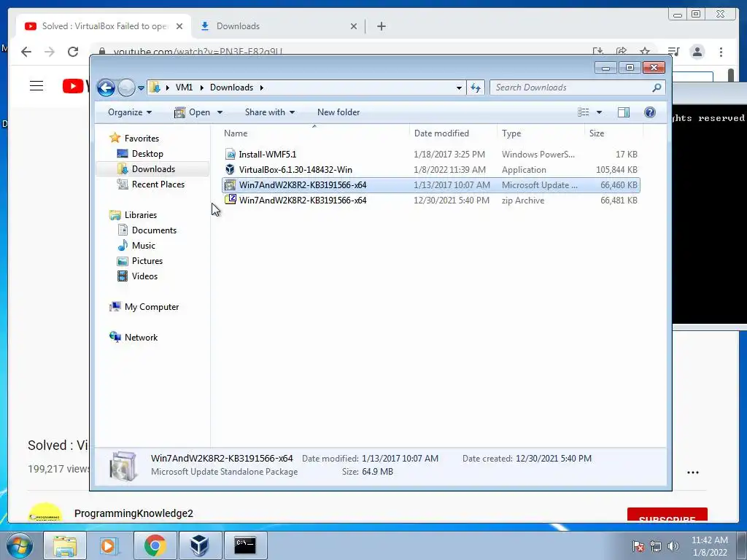Switch to the Solved VirtualBox YouTube tab
Viewport: 747px width, 560px height.
[x=104, y=26]
